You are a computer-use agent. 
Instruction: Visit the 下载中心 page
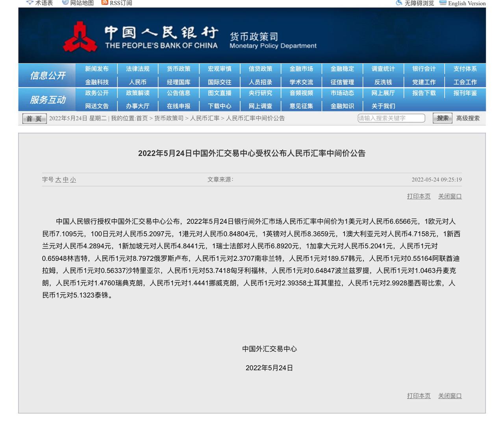coord(219,106)
